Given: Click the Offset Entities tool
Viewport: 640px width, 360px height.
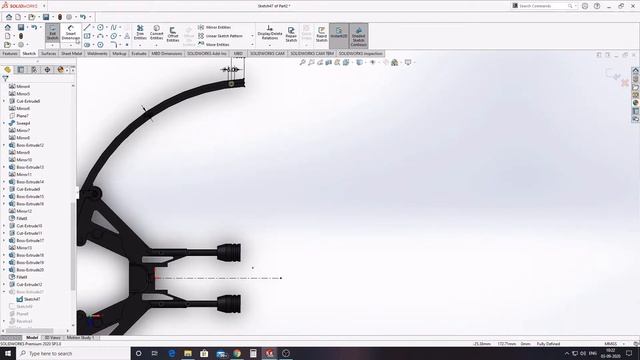Looking at the screenshot, I should [x=173, y=34].
